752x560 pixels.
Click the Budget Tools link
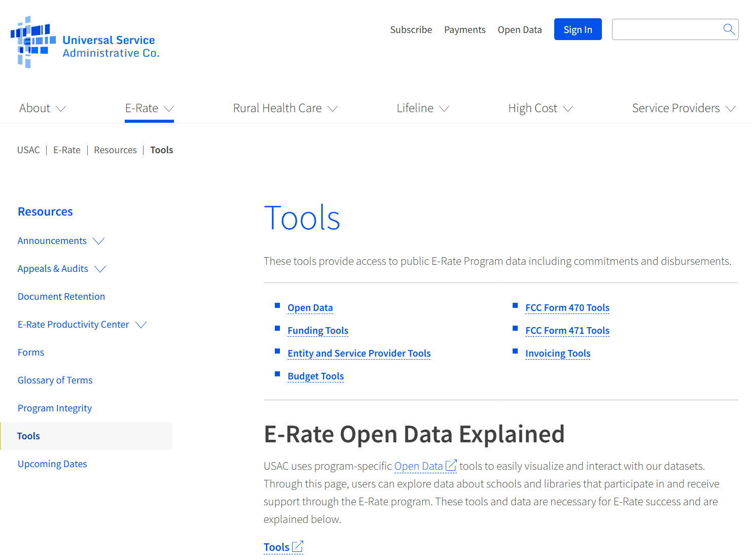tap(315, 376)
